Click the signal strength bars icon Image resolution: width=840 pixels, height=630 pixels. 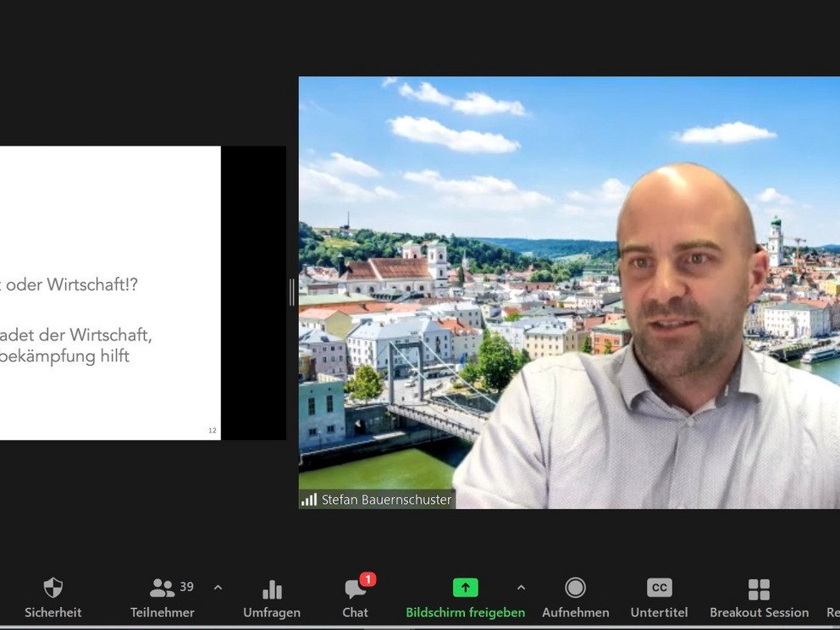[309, 500]
